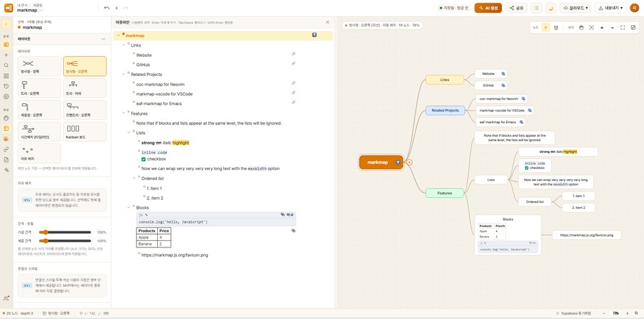Select the Features node on the canvas
Screen dimensions: 644x319
[444, 193]
